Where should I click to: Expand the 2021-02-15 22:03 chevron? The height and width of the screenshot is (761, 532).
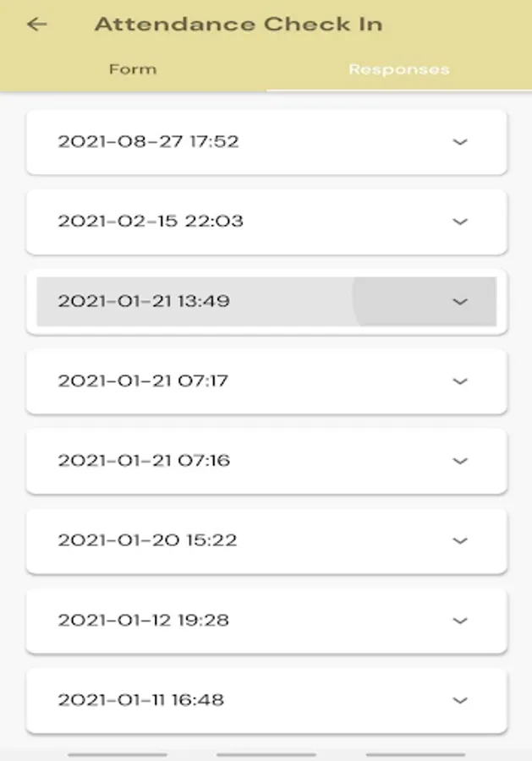[459, 222]
